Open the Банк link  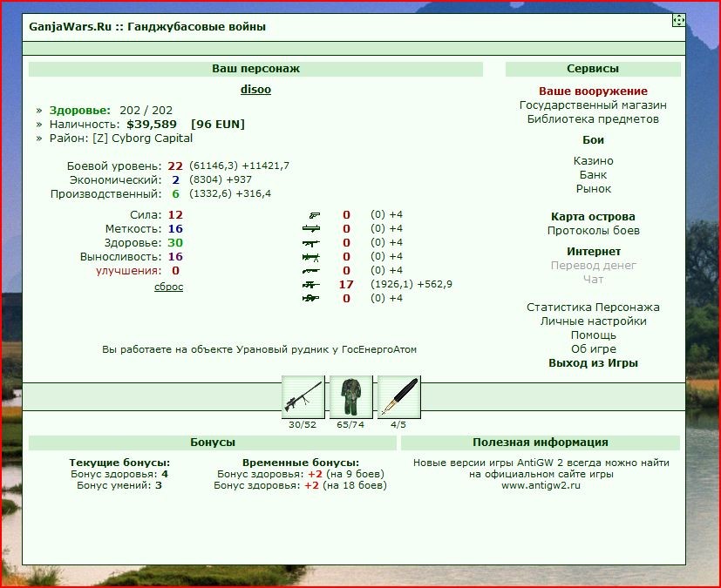point(593,175)
